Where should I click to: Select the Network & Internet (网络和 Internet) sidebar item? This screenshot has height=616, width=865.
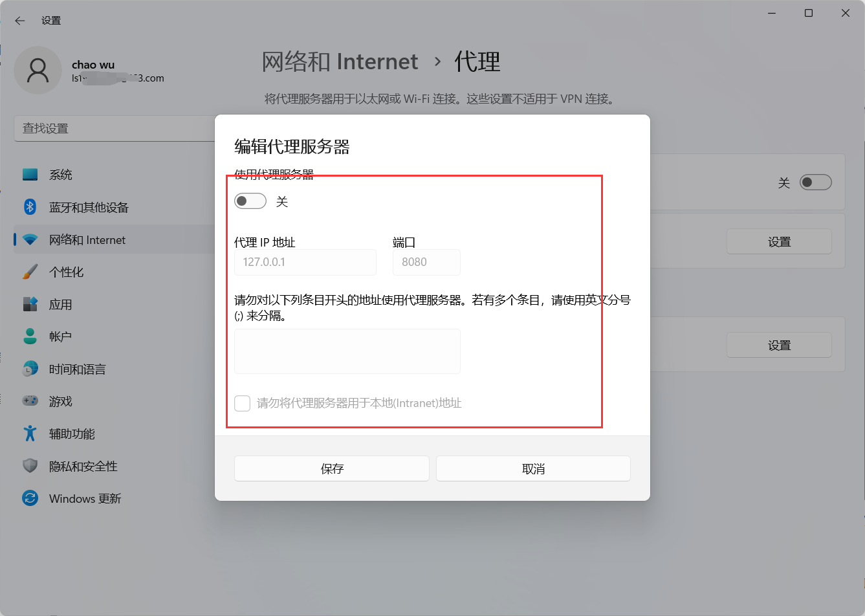click(87, 240)
